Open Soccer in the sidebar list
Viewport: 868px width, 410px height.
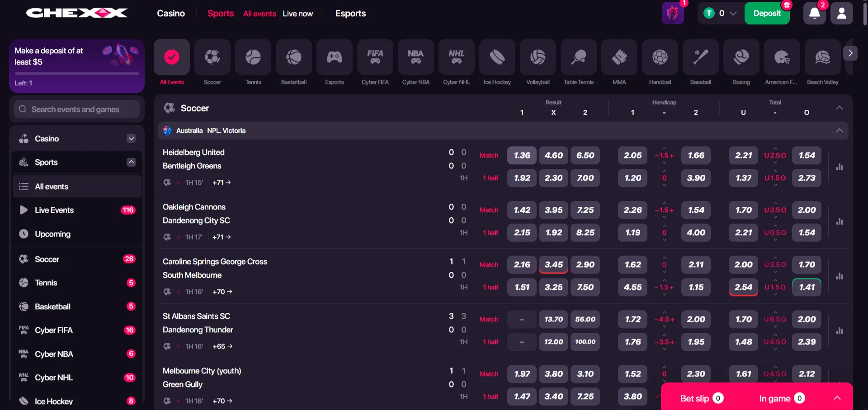click(x=77, y=259)
